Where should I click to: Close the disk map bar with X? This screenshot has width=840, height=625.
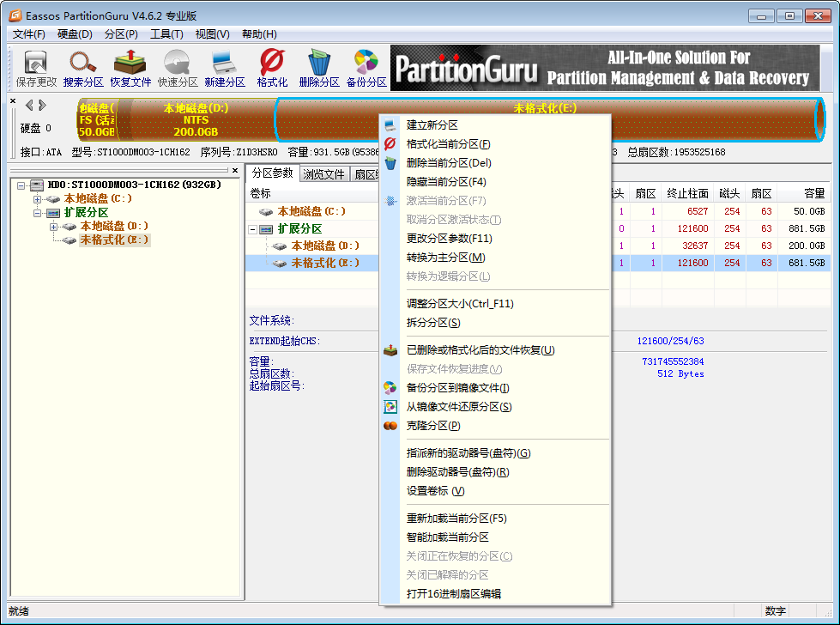tap(13, 100)
